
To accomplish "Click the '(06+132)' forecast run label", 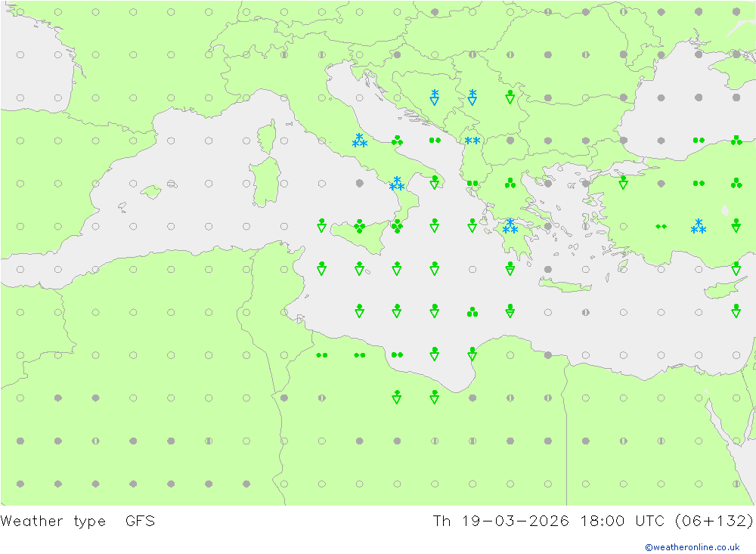I will pos(714,521).
